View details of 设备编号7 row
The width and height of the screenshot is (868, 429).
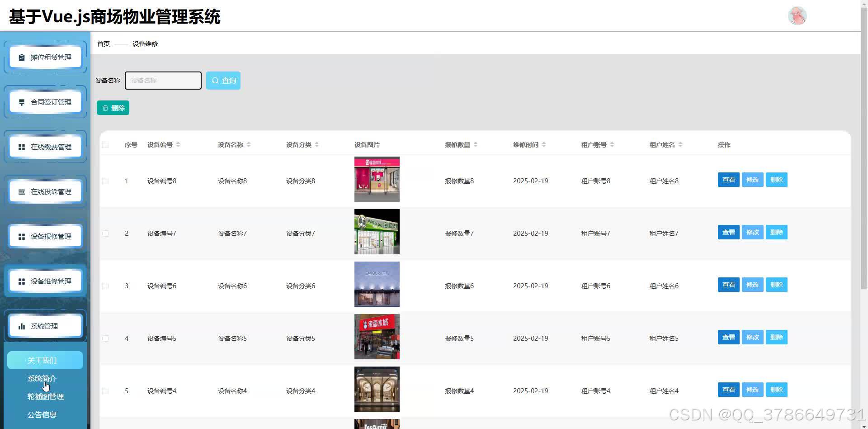pyautogui.click(x=729, y=232)
